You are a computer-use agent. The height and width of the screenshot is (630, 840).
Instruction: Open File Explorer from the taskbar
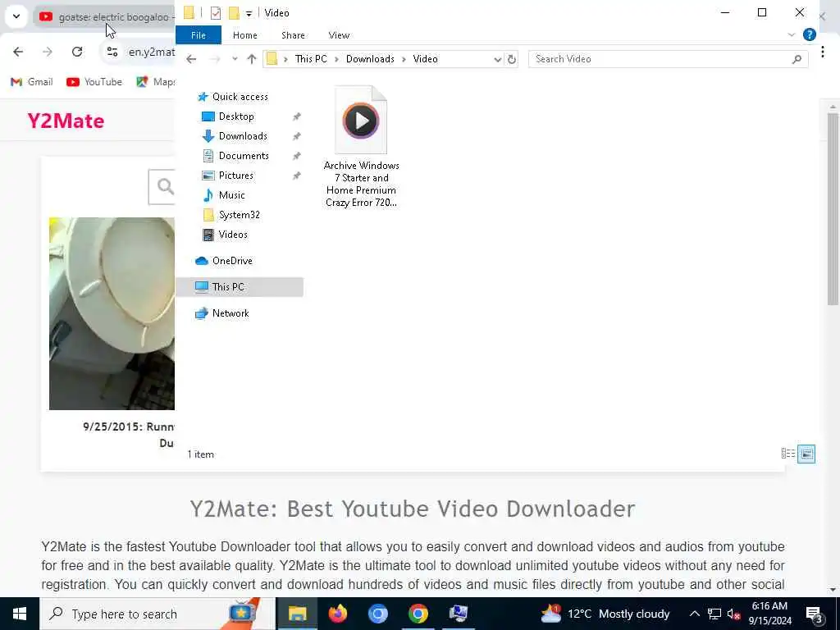click(297, 614)
